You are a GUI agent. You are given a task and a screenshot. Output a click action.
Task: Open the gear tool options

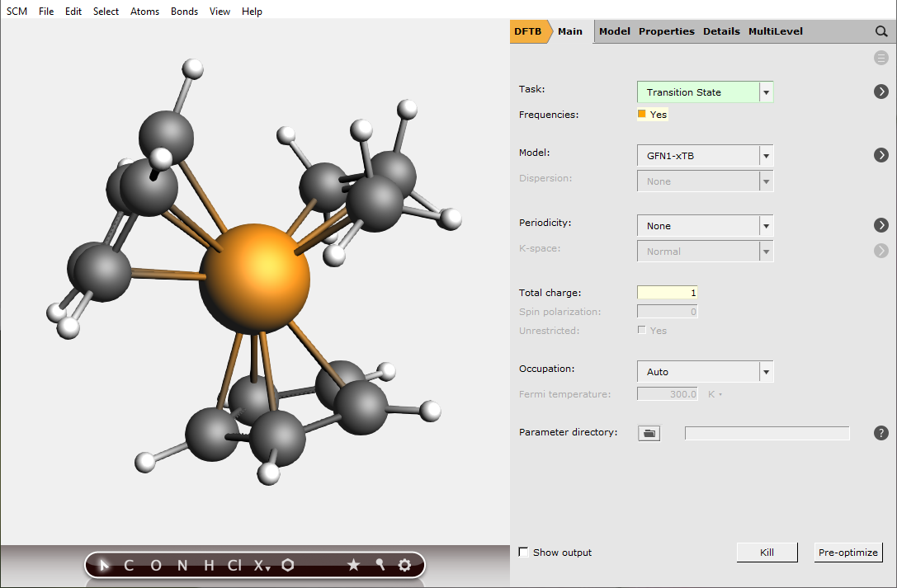(x=404, y=565)
